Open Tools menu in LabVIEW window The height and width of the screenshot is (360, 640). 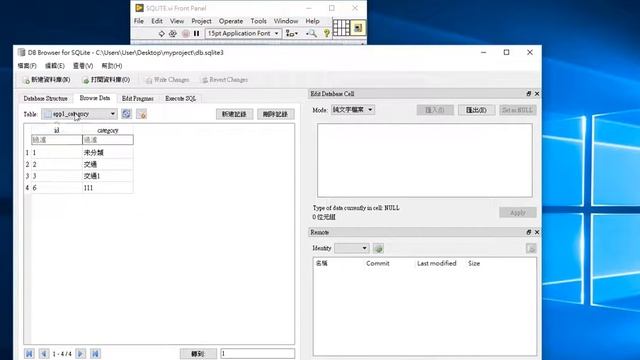coord(258,21)
